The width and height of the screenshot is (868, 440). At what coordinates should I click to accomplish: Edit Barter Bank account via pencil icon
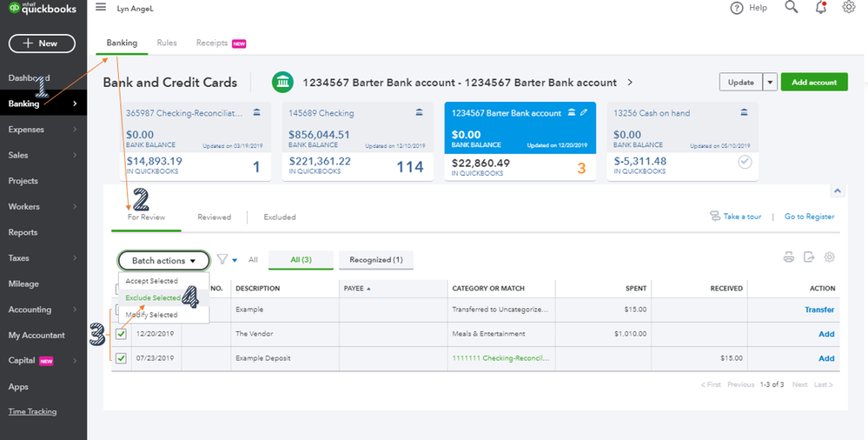click(584, 112)
